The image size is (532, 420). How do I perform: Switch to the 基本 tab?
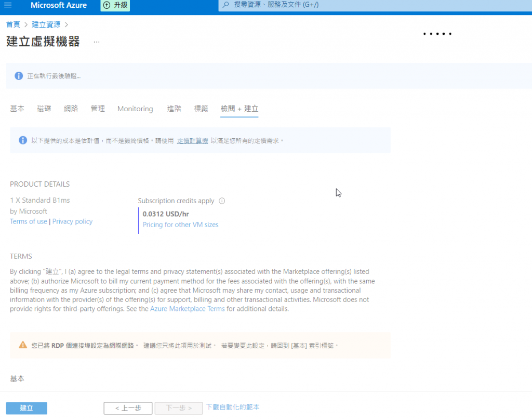[x=17, y=109]
